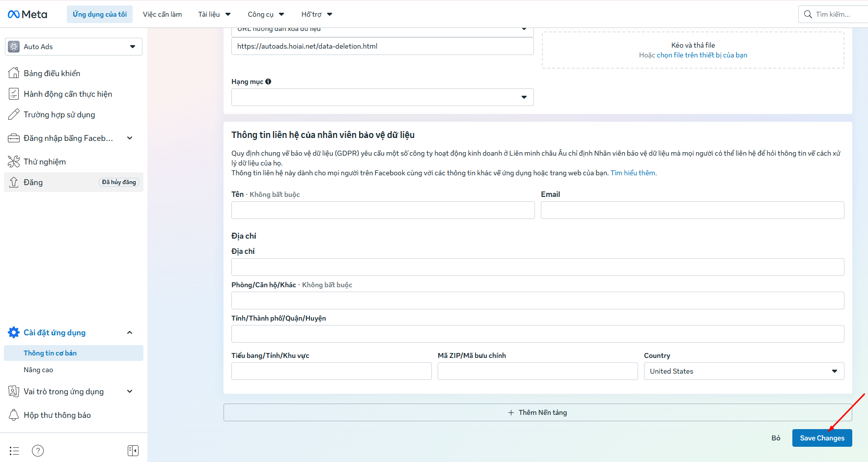Click the Thử nghiệm test icon
The width and height of the screenshot is (868, 462).
(14, 162)
